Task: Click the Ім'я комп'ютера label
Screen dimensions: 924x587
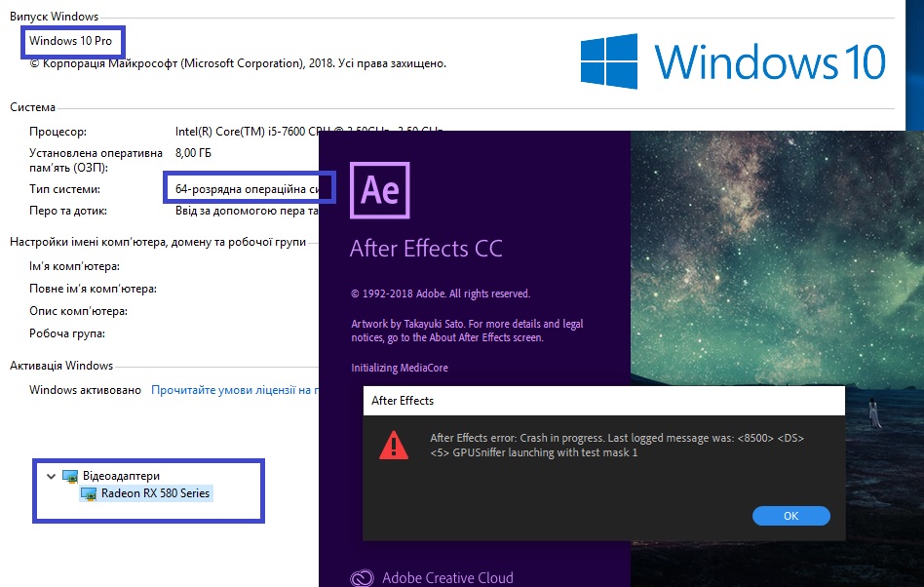Action: (74, 266)
